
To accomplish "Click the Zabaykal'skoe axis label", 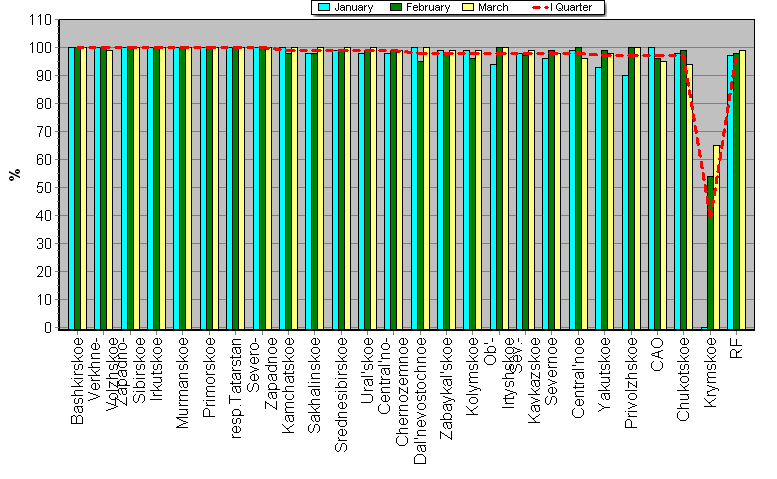I will (446, 388).
